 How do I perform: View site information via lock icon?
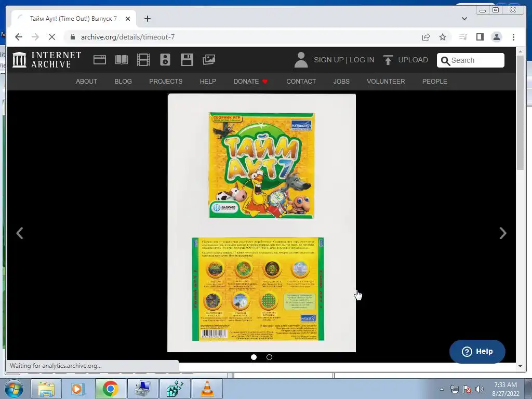[73, 37]
